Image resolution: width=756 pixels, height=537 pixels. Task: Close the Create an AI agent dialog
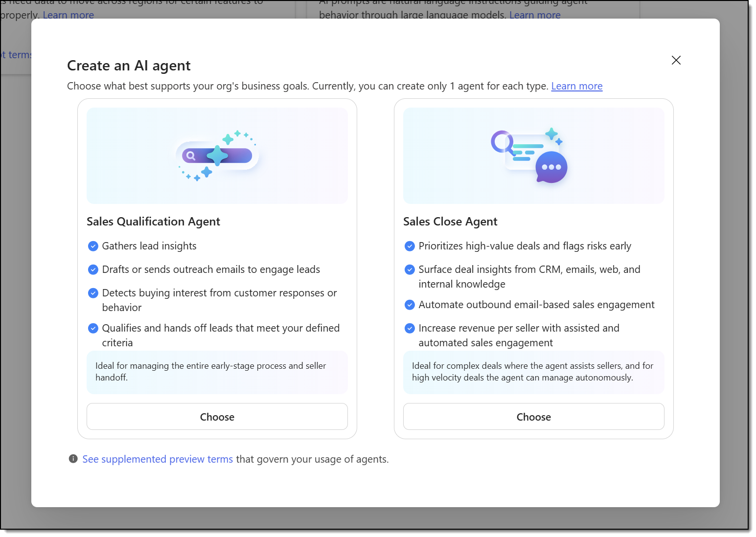[x=676, y=60]
